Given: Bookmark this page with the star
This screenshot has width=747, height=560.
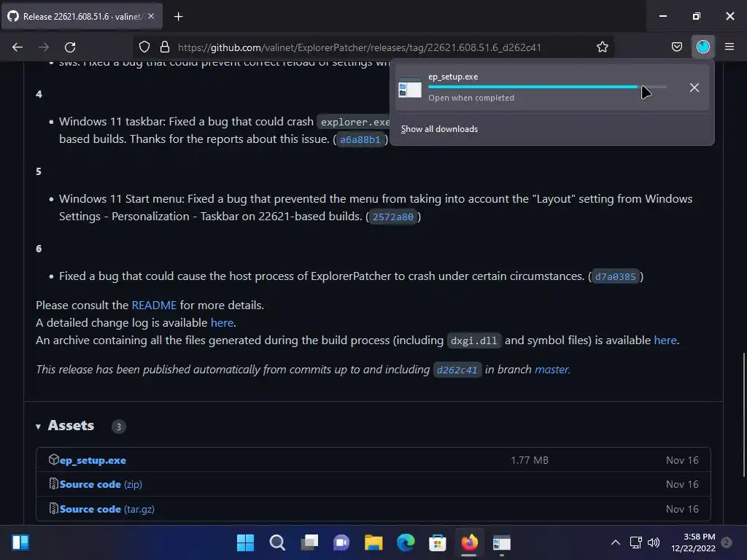Looking at the screenshot, I should [x=602, y=47].
